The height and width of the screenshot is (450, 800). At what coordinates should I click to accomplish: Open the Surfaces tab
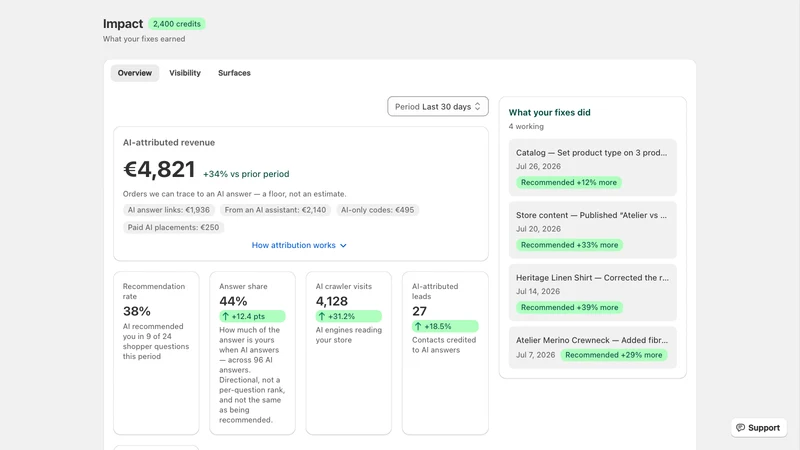click(234, 73)
